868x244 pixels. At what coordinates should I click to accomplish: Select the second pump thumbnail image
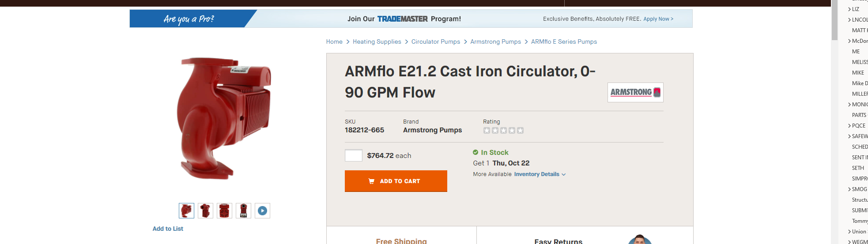click(x=205, y=211)
